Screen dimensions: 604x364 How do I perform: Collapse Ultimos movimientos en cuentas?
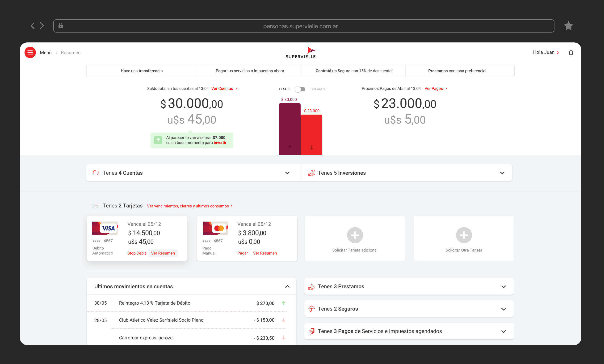pyautogui.click(x=287, y=286)
